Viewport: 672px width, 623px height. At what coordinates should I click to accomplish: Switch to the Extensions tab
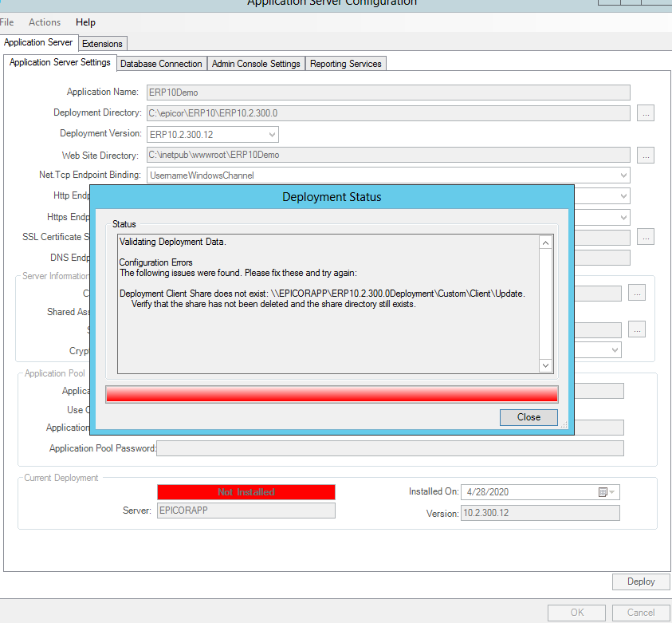pyautogui.click(x=102, y=43)
